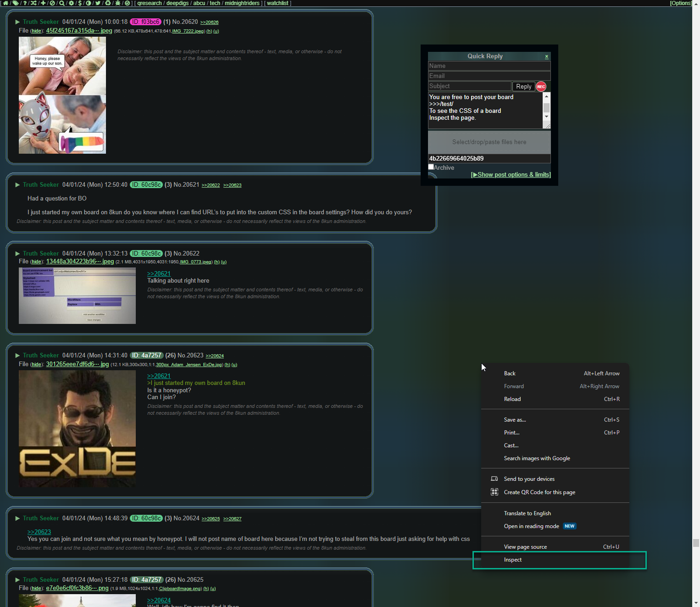Open the question mark help icon

pyautogui.click(x=25, y=3)
